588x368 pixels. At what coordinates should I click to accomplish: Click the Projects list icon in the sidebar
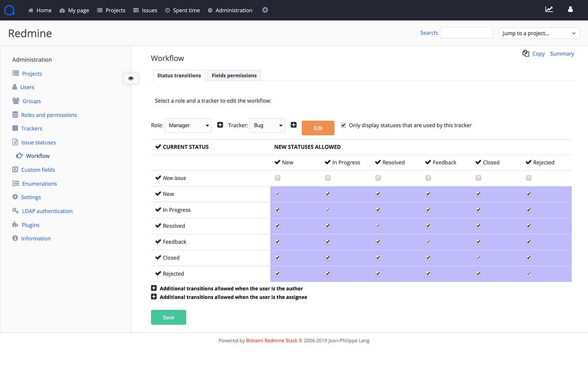click(x=16, y=73)
